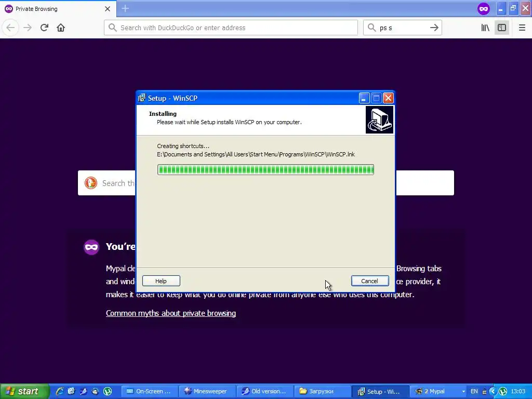This screenshot has width=532, height=399.
Task: Click the search go arrow next to 'ps s'
Action: pyautogui.click(x=434, y=28)
